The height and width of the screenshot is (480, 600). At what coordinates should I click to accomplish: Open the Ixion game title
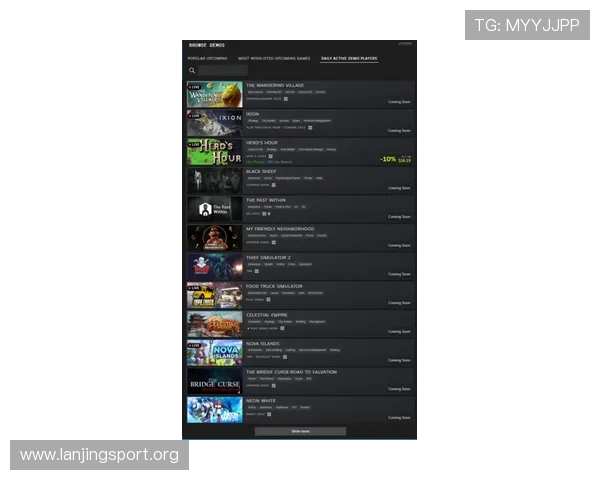[x=253, y=114]
